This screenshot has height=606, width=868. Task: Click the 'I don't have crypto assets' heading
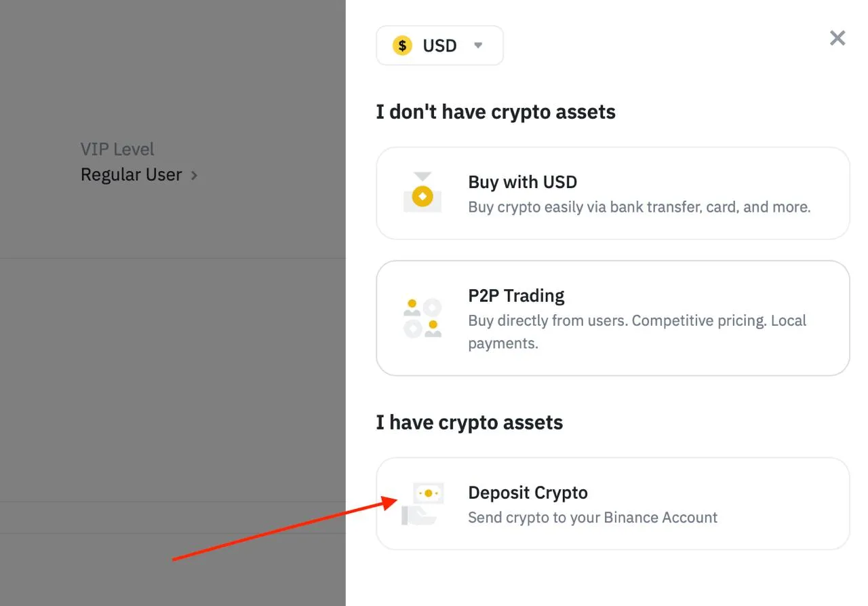pyautogui.click(x=496, y=111)
